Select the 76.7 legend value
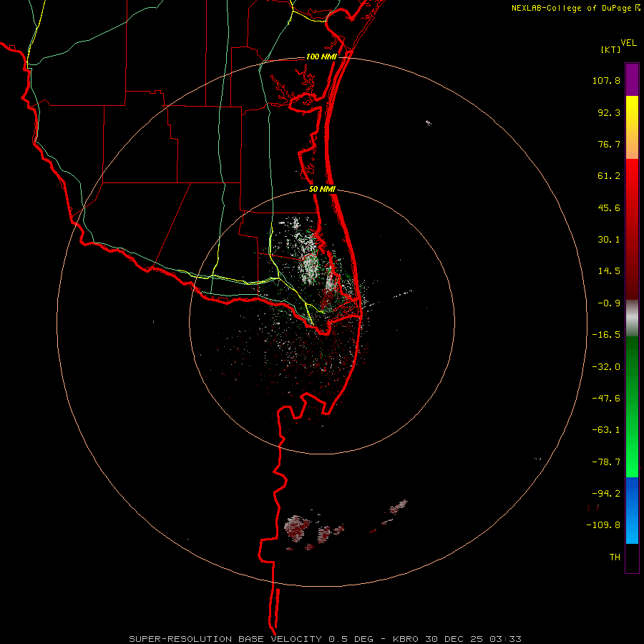The width and height of the screenshot is (644, 644). (609, 144)
